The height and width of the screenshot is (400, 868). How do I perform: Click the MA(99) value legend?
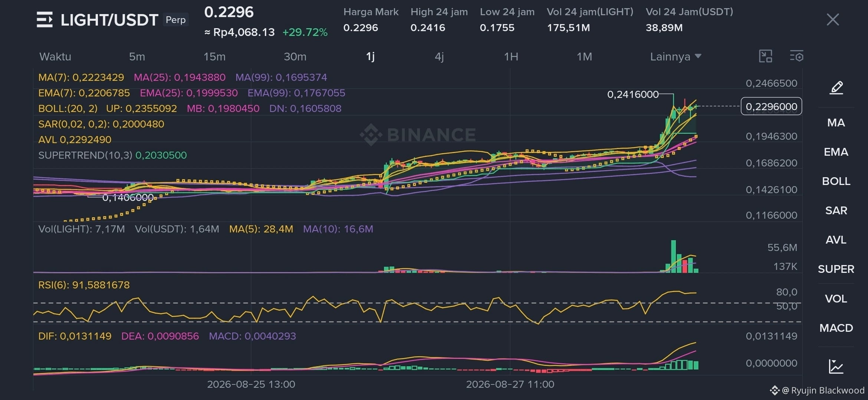pos(281,77)
